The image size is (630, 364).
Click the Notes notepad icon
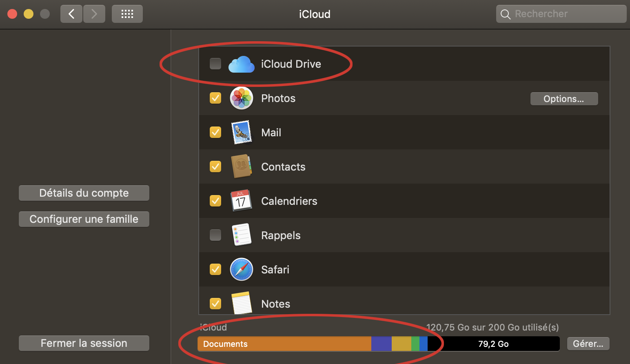click(241, 303)
